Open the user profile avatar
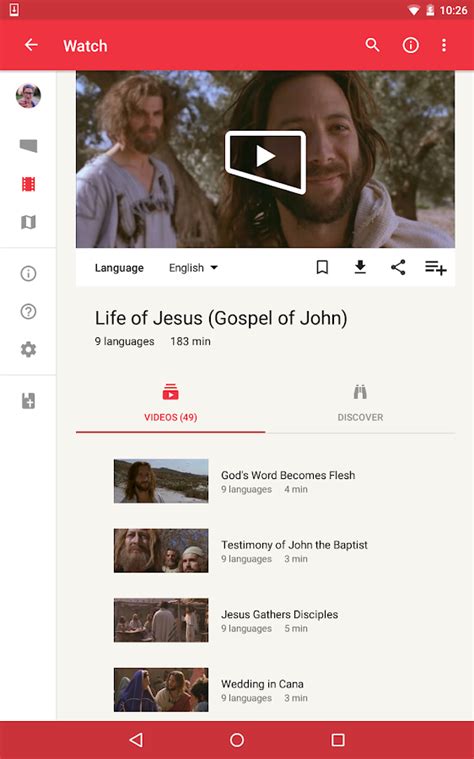 28,95
